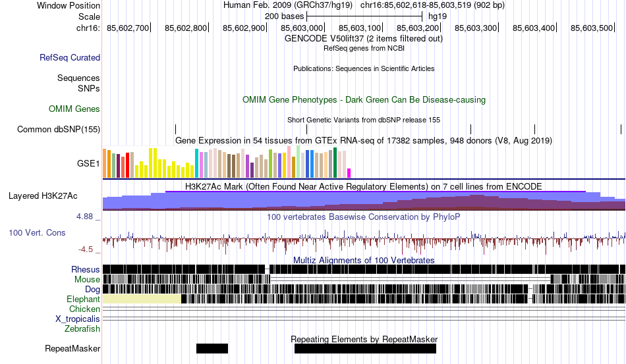Click the Multiz Alignments of 100 Vertebrates title
Screen dimensions: 626x364
pyautogui.click(x=364, y=261)
